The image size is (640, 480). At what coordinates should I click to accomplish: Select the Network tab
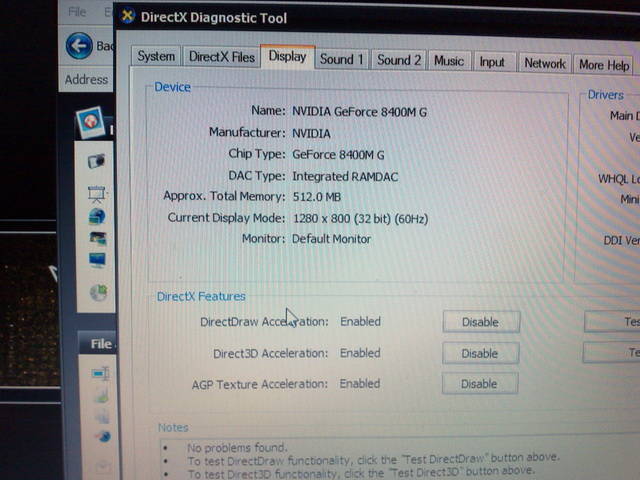(545, 63)
